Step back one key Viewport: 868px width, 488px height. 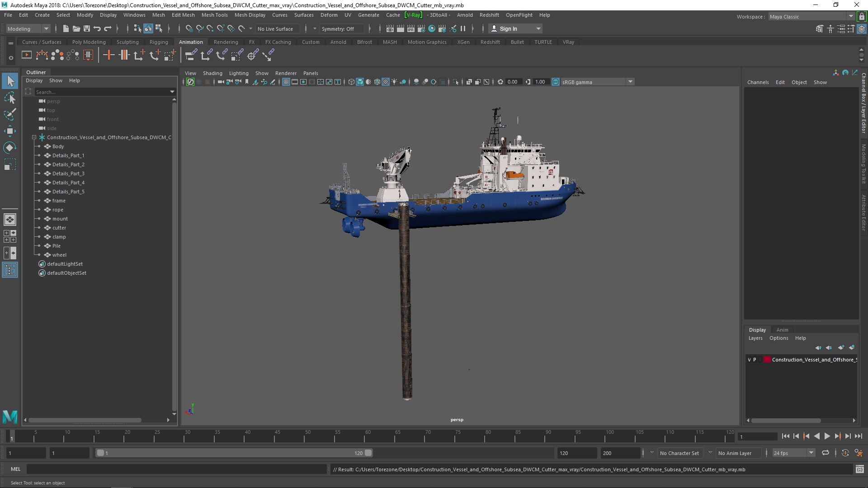(x=806, y=436)
